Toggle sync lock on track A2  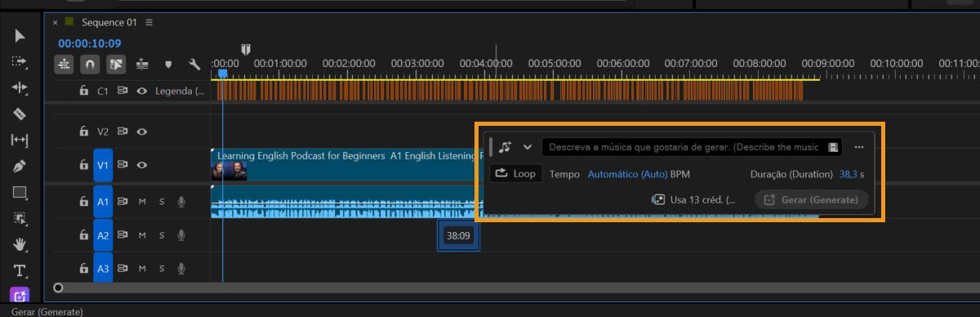[122, 235]
